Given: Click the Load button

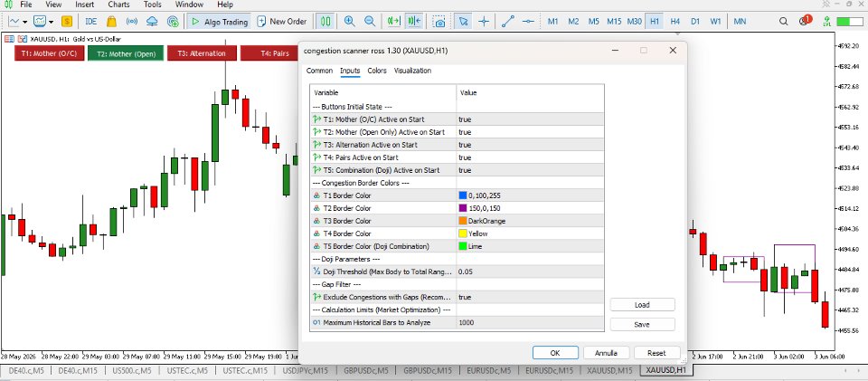Looking at the screenshot, I should (x=642, y=305).
